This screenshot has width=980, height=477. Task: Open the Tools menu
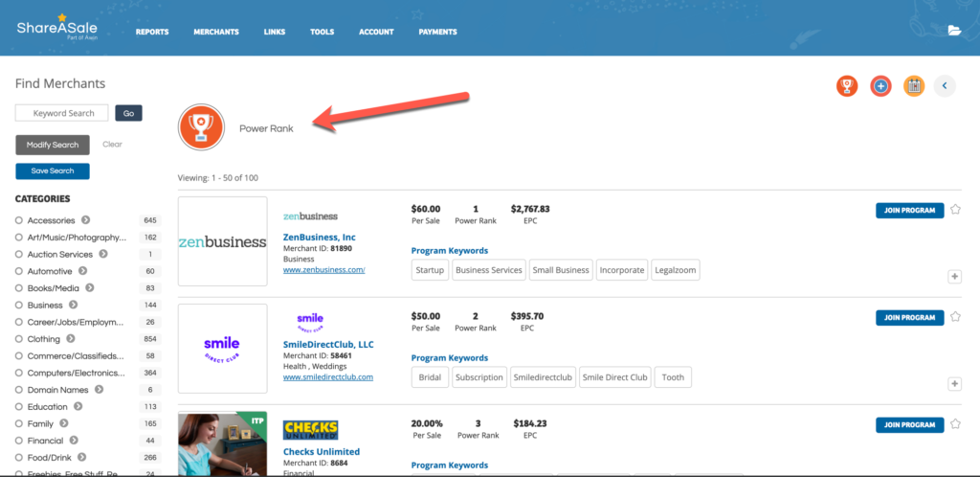point(322,32)
